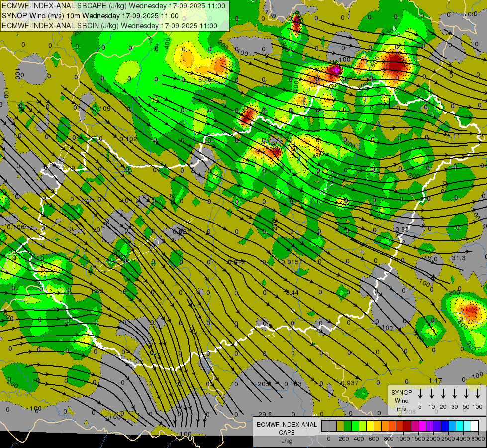Click the SBCIN value '42.0' on the map

(x=430, y=259)
